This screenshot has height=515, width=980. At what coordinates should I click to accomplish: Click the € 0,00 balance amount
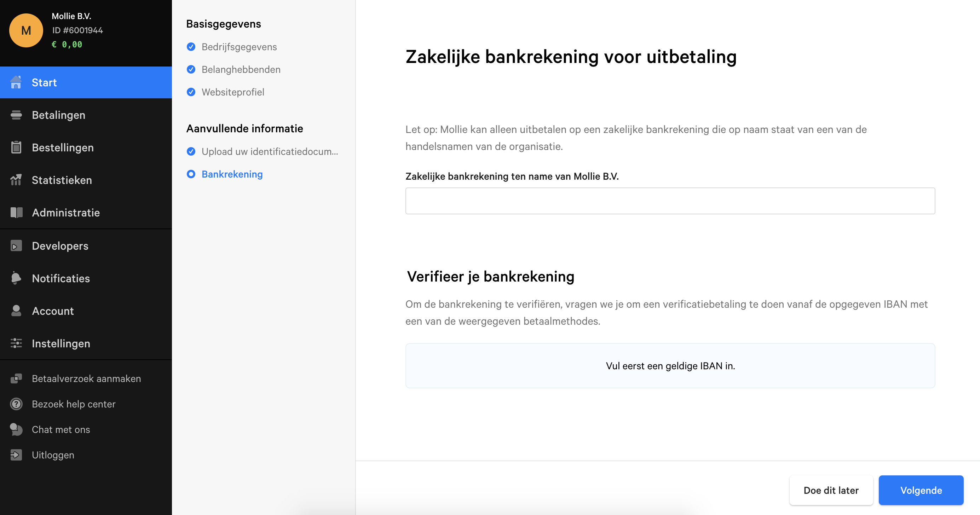pyautogui.click(x=67, y=45)
